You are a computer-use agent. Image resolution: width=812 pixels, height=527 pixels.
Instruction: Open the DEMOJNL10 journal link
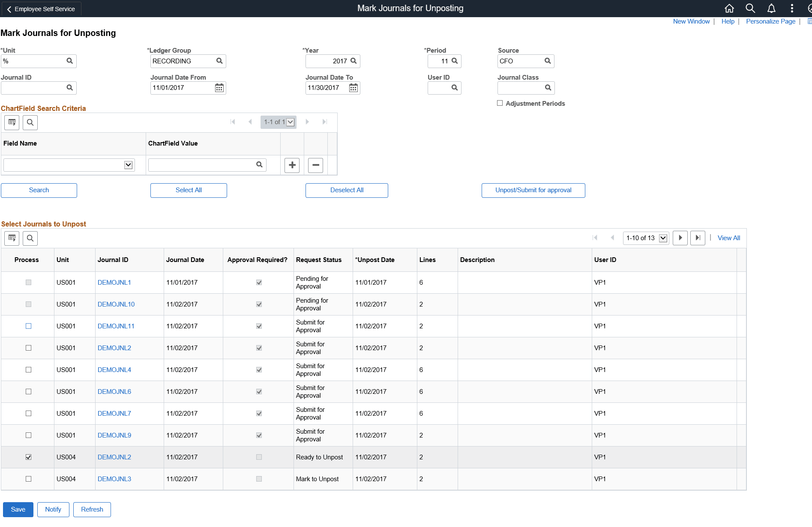pyautogui.click(x=116, y=304)
